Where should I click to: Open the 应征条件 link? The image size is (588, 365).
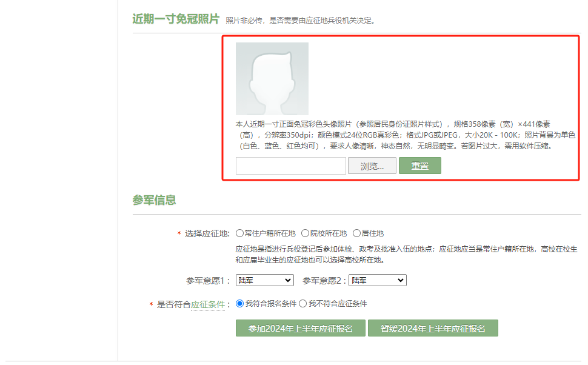pos(208,304)
